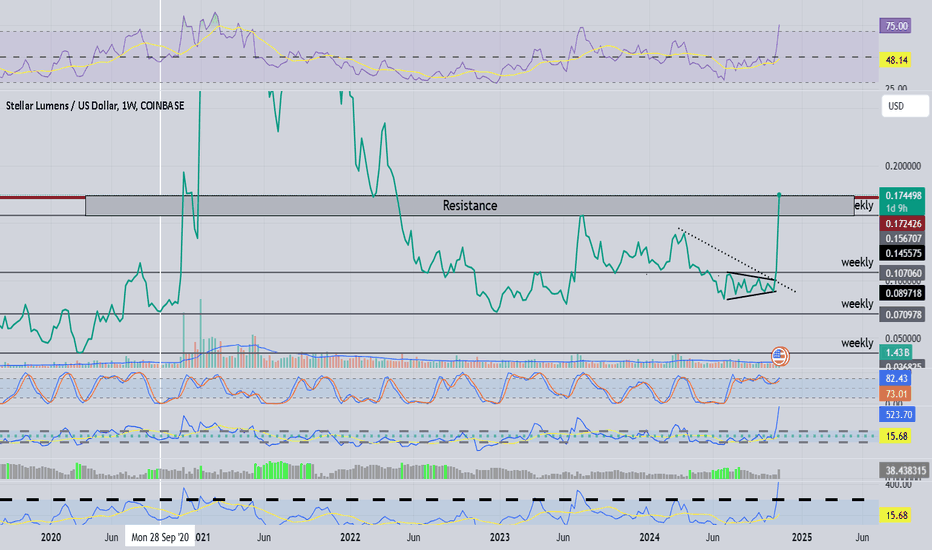Click the 0.050000 price axis tick
Screen dimensions: 932x550
point(903,338)
